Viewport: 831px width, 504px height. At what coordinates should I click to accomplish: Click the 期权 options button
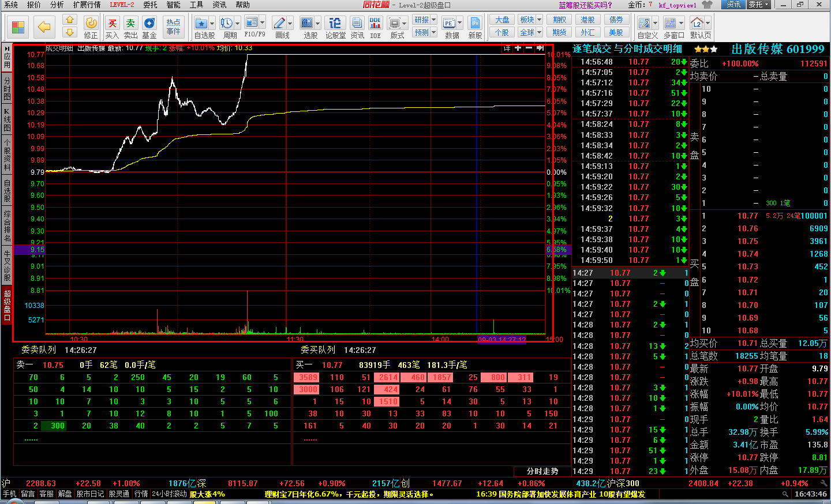[x=559, y=20]
